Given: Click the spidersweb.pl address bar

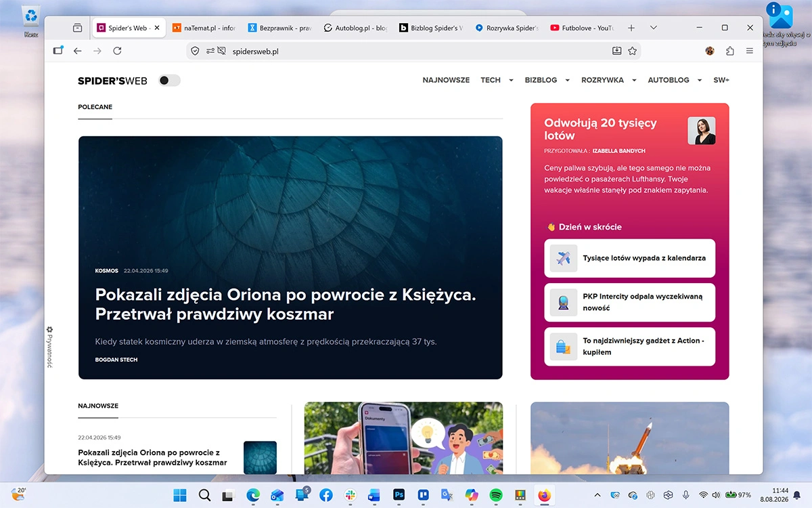Looking at the screenshot, I should tap(413, 51).
